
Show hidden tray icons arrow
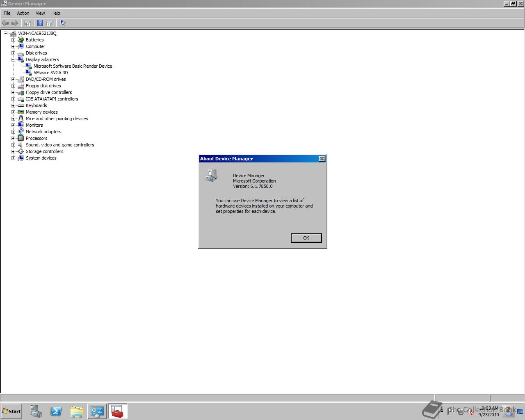click(x=442, y=411)
